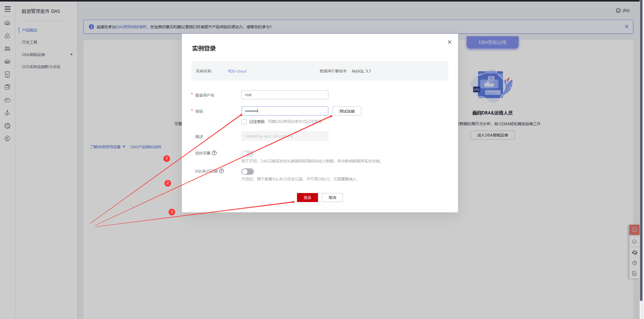The height and width of the screenshot is (319, 644).
Task: Click the red 登录 button
Action: coord(307,197)
